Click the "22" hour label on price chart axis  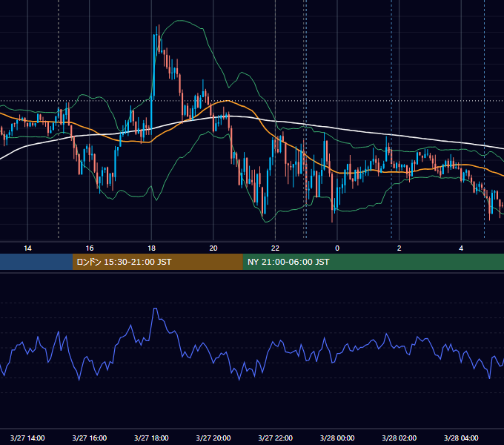[x=275, y=248]
